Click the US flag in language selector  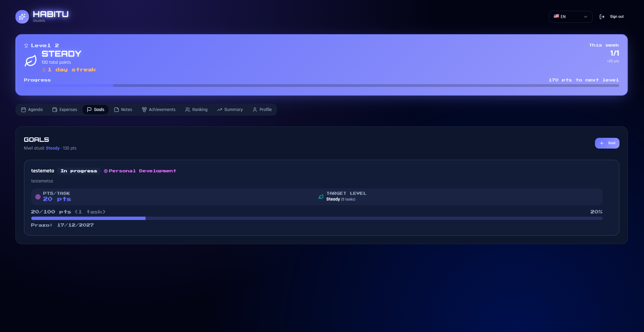[556, 16]
